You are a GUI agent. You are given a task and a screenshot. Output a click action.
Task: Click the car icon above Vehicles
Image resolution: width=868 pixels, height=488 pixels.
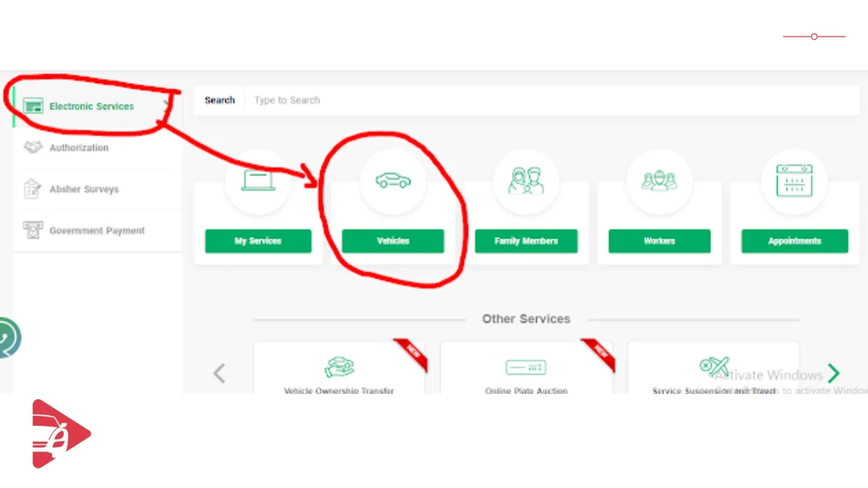coord(392,181)
